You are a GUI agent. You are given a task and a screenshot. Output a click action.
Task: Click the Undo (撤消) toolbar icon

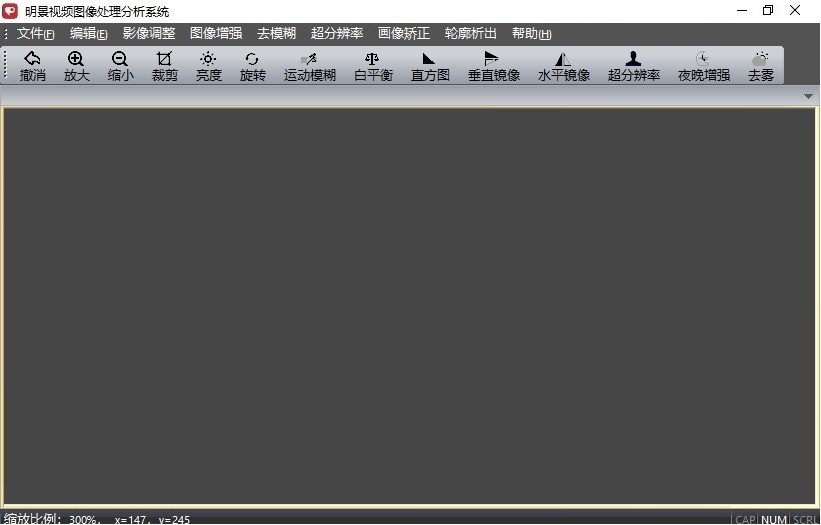pos(32,66)
